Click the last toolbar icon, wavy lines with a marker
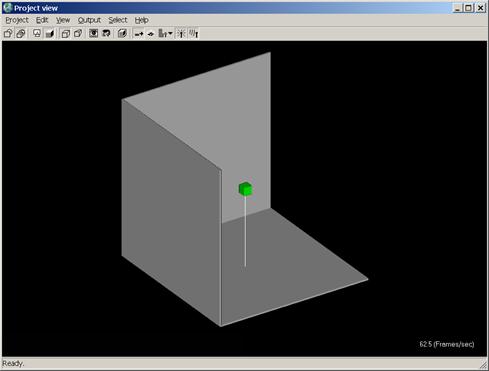Screen dimensions: 489x371 coord(194,33)
